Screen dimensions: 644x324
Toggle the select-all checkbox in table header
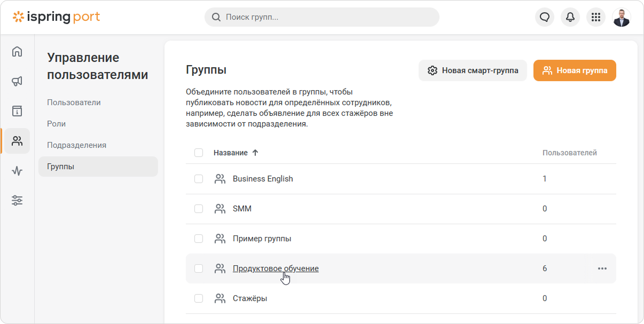pos(199,153)
